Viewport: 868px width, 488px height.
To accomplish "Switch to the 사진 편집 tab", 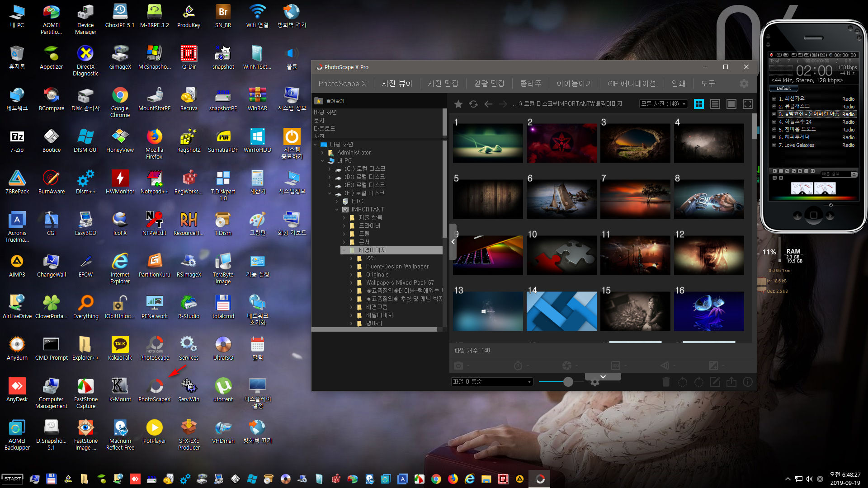I will [x=443, y=84].
